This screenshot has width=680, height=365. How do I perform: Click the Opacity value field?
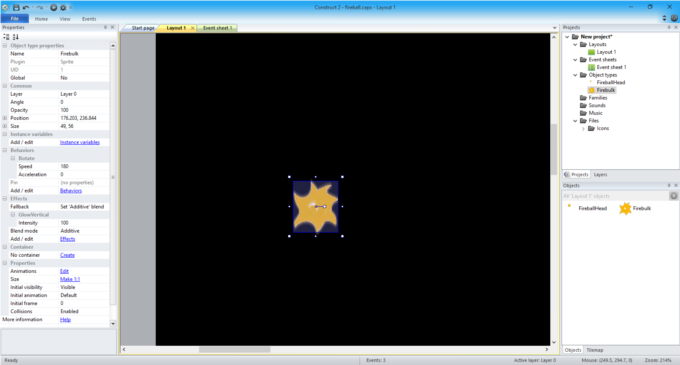coord(84,110)
